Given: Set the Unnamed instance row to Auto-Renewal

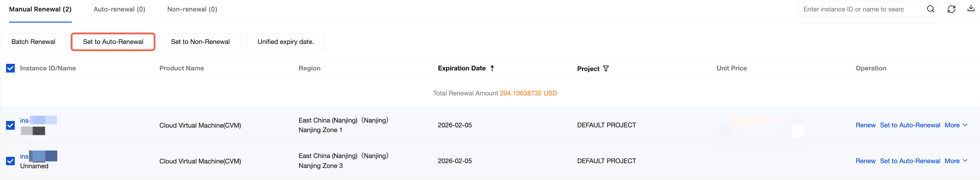Looking at the screenshot, I should coord(910,161).
